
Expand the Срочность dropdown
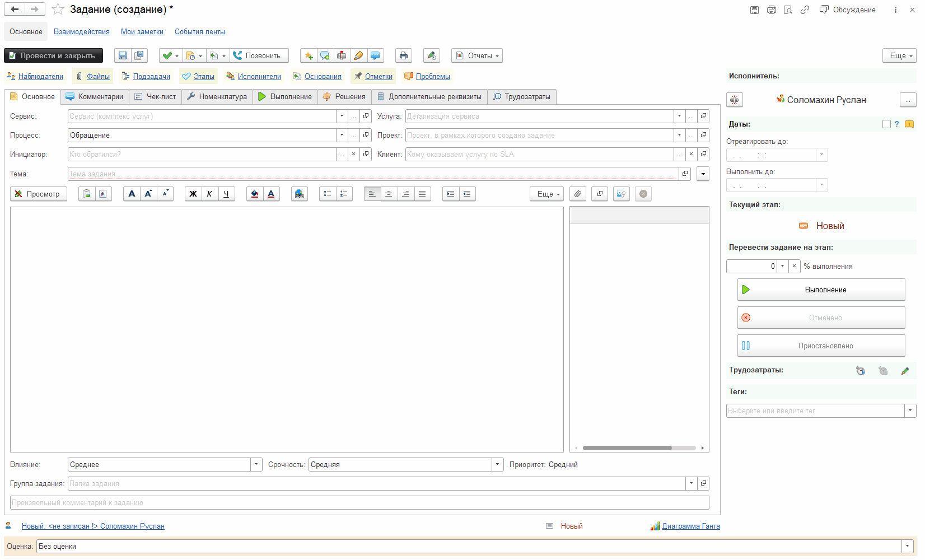497,464
